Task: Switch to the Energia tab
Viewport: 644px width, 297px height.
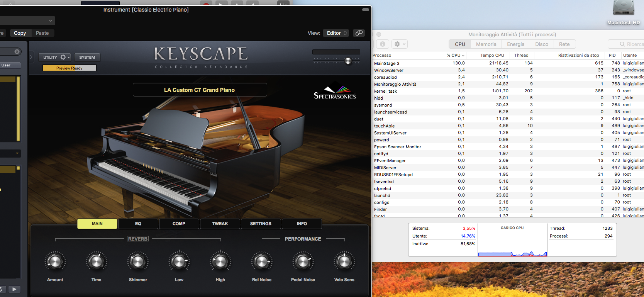Action: [x=515, y=44]
